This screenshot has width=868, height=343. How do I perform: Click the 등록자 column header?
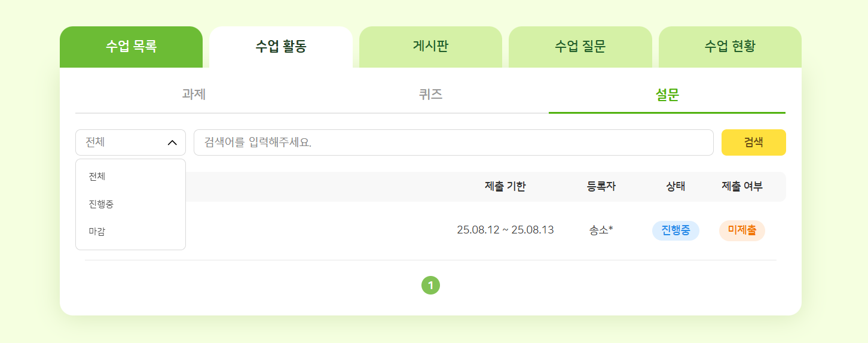tap(601, 186)
